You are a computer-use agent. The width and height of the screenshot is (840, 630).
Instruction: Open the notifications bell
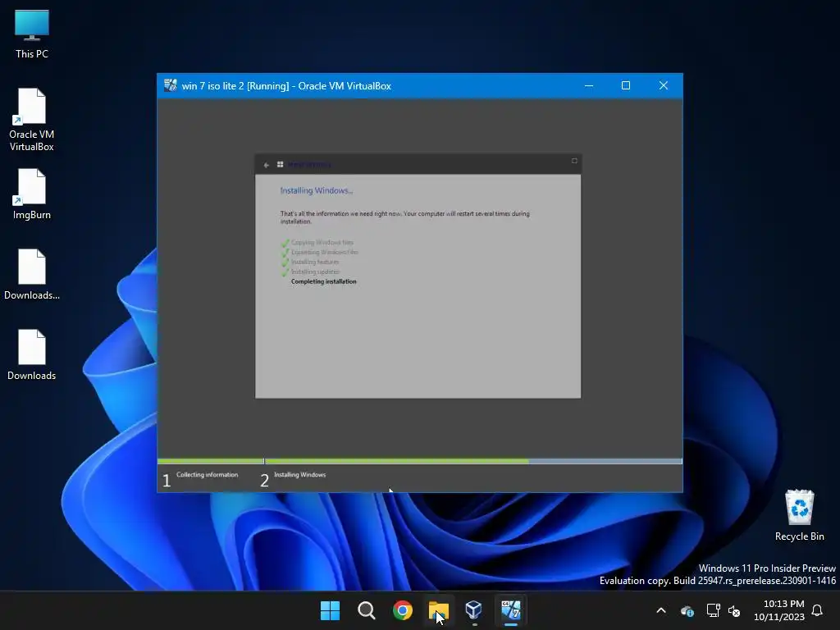[817, 610]
